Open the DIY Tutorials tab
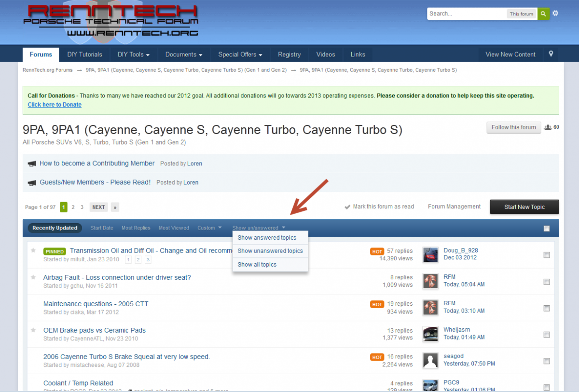Image resolution: width=579 pixels, height=392 pixels. 84,54
